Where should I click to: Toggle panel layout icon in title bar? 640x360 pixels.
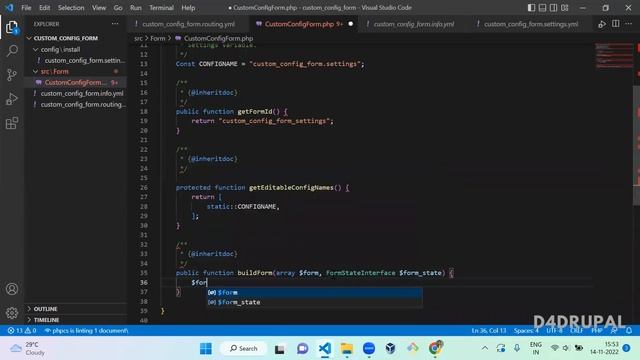pyautogui.click(x=542, y=7)
